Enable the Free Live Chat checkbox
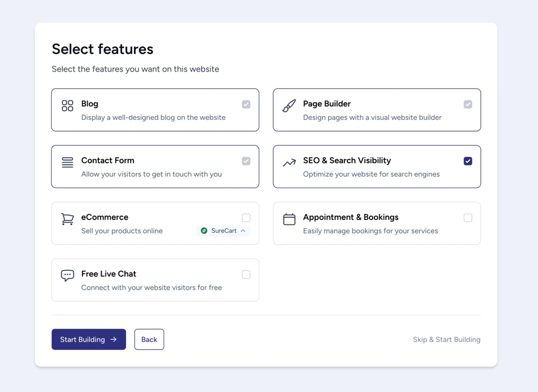538x392 pixels. [x=246, y=274]
